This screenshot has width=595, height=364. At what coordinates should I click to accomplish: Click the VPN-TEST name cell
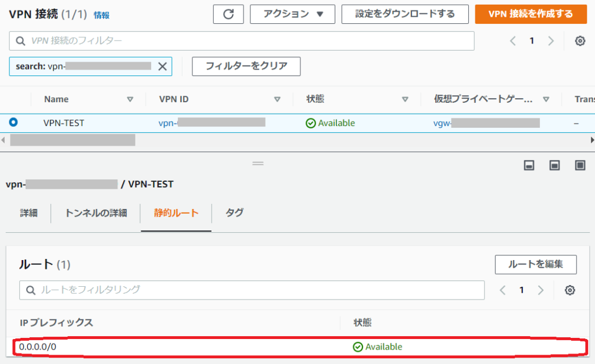[64, 123]
